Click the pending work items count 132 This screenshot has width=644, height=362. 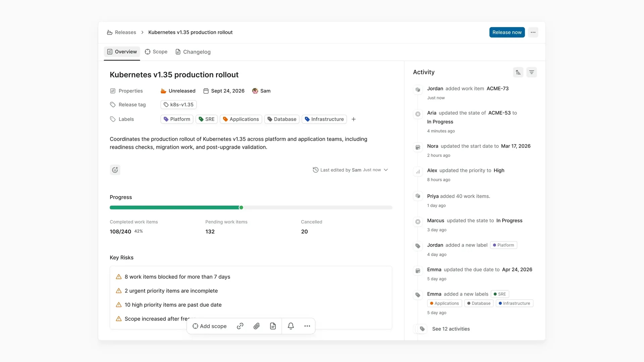(210, 232)
